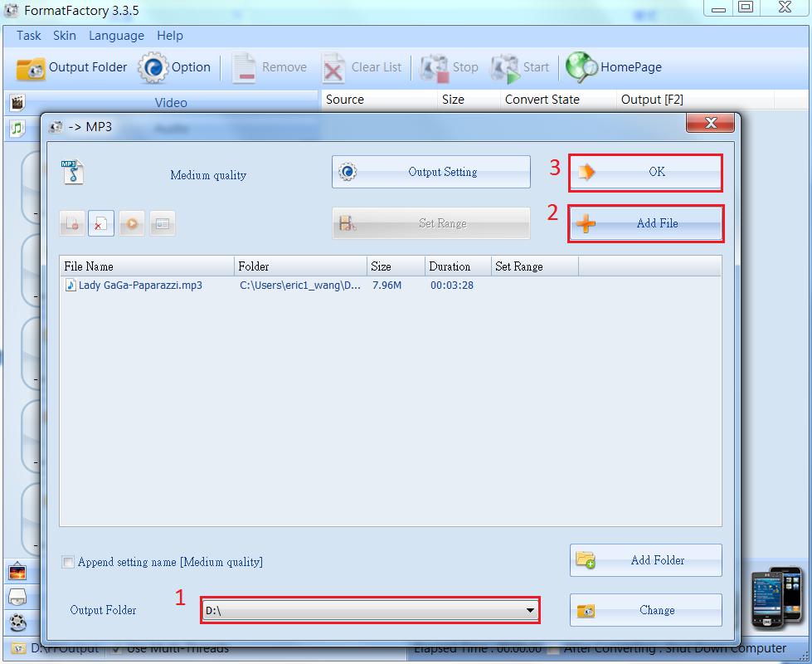Open the Help menu
Viewport: 812px width, 664px height.
tap(170, 36)
